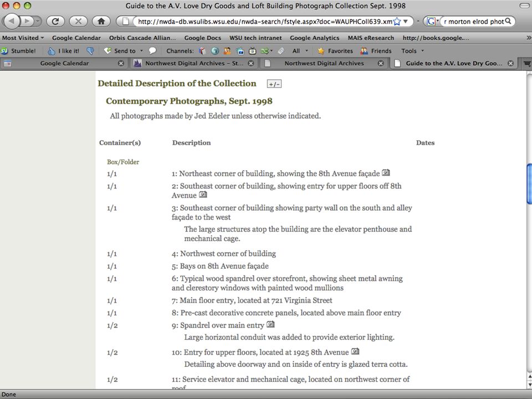Close the 'Northwest Digital Archives – St...' tab
532x399 pixels.
point(250,63)
